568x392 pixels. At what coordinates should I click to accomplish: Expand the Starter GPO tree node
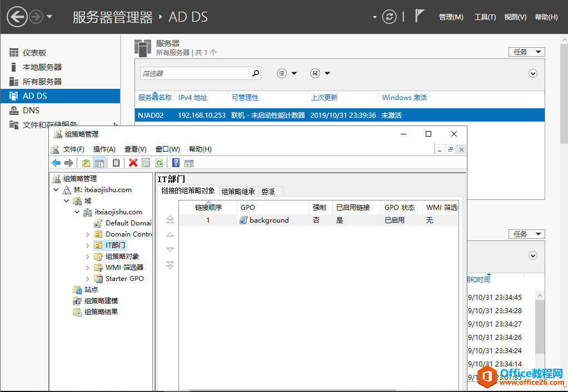tap(88, 279)
